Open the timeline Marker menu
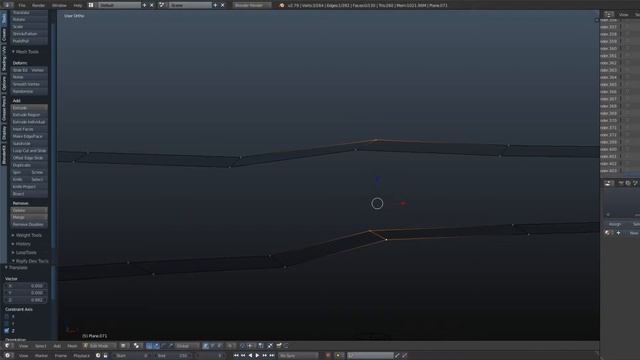640x360 pixels. click(x=41, y=356)
